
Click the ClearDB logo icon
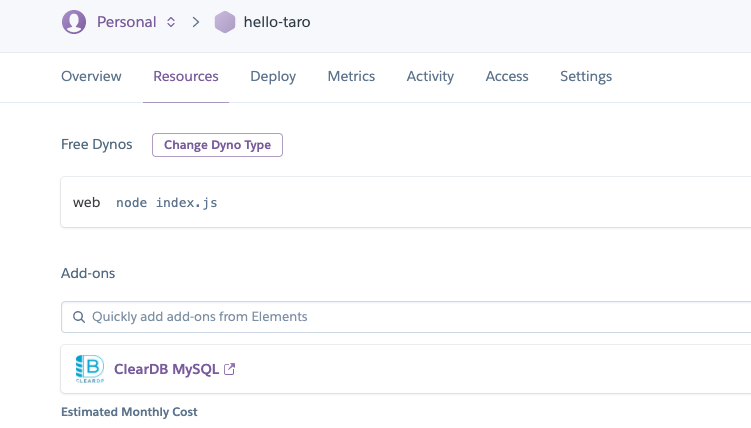[90, 369]
